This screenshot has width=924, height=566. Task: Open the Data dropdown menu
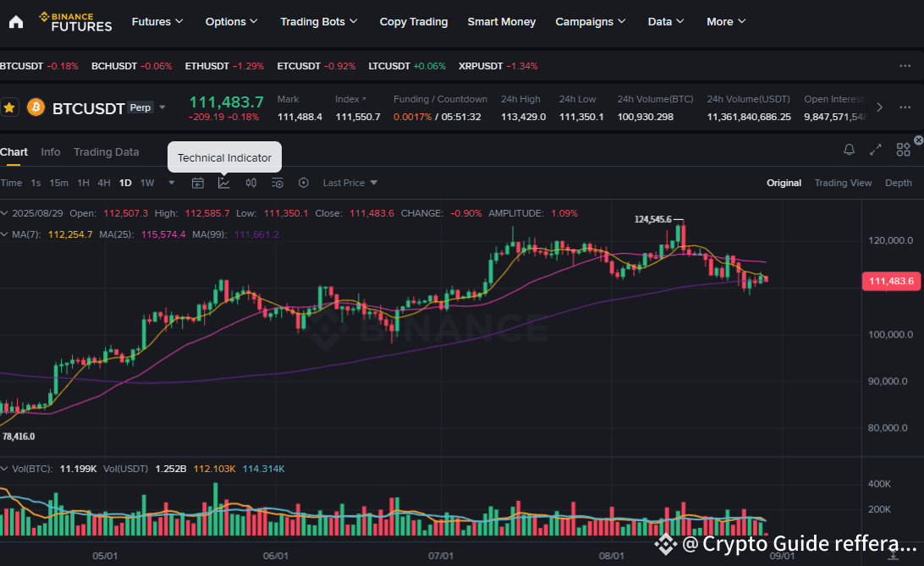tap(666, 22)
